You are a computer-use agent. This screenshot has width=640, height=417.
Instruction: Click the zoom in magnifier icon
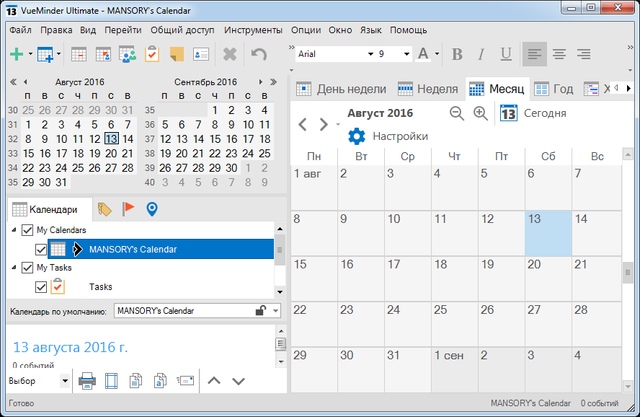click(480, 113)
